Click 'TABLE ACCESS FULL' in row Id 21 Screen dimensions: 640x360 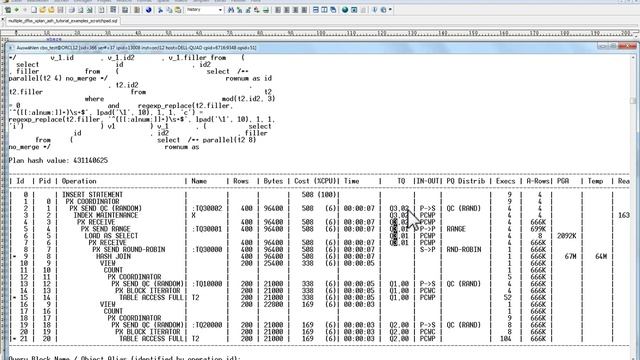[x=151, y=339]
